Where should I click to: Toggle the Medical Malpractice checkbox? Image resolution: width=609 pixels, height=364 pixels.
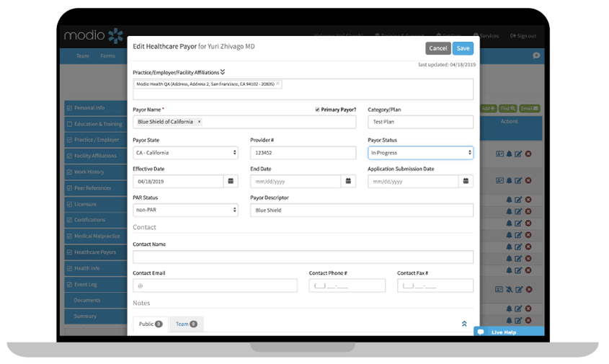point(69,236)
